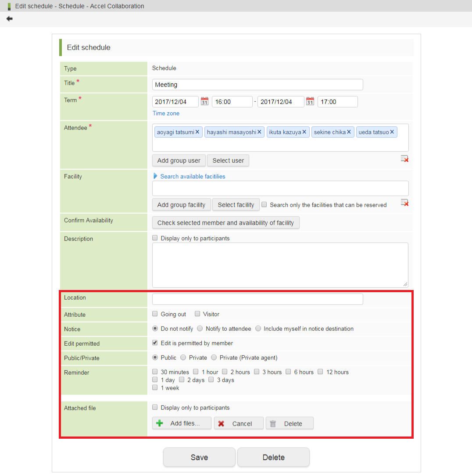This screenshot has height=476, width=472.
Task: Clear all attendees with the eraser icon
Action: (x=404, y=159)
